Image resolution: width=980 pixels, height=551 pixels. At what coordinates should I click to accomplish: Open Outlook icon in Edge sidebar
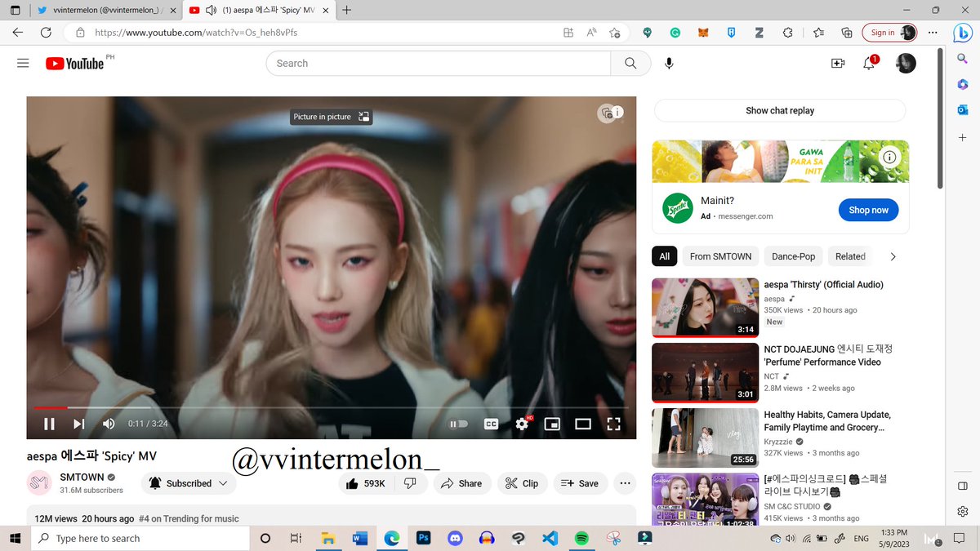tap(962, 109)
